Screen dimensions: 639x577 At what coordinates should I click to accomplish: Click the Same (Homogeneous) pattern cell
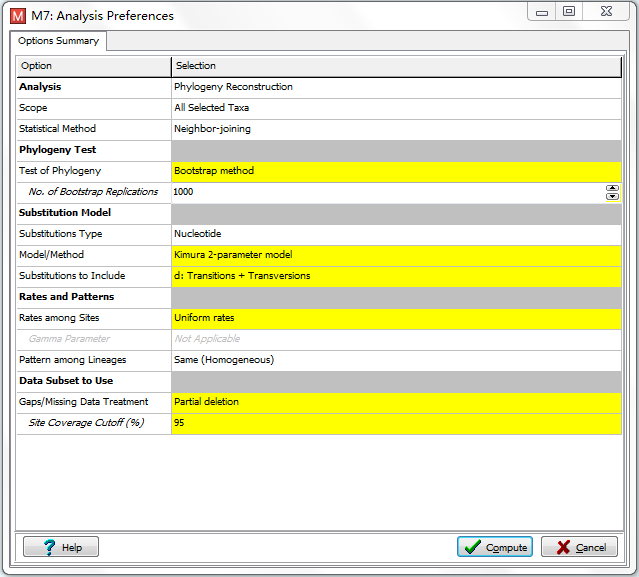[x=396, y=360]
